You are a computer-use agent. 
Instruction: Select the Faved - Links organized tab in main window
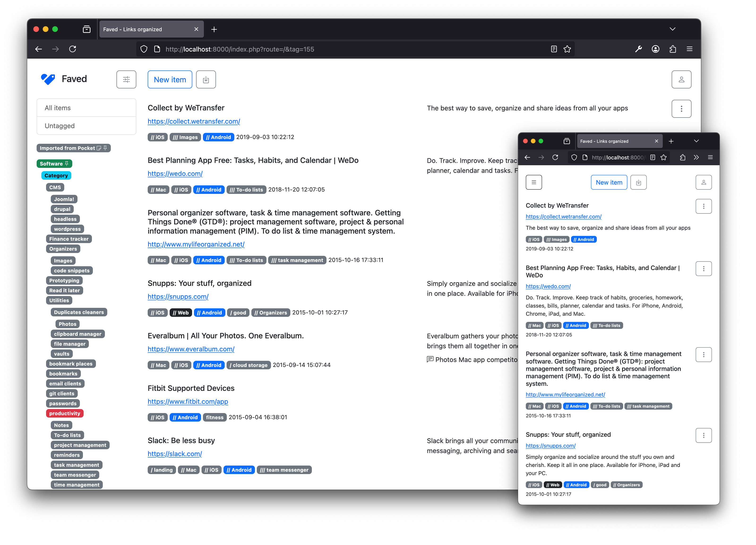(151, 29)
